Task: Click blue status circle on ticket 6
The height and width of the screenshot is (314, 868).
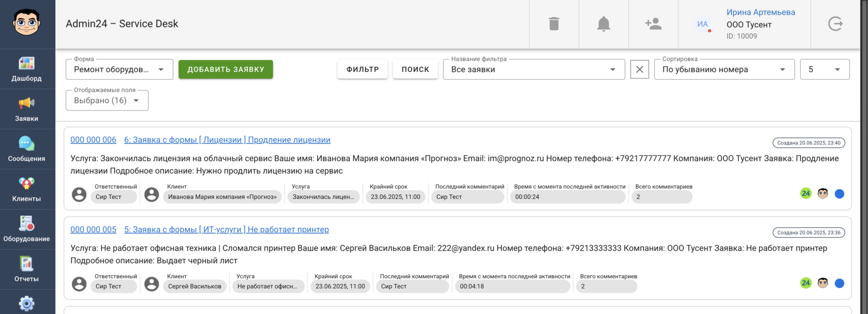Action: [x=840, y=194]
